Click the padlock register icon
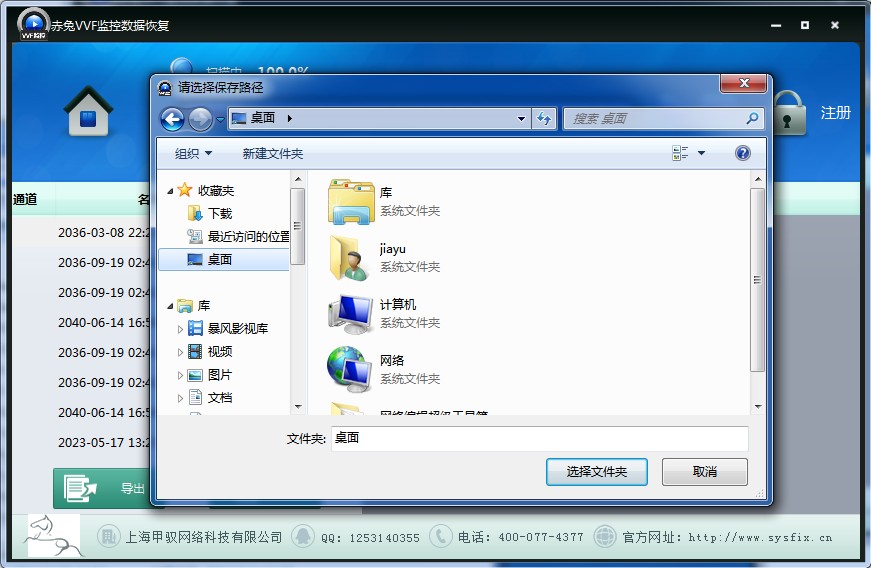The image size is (871, 568). click(x=789, y=113)
